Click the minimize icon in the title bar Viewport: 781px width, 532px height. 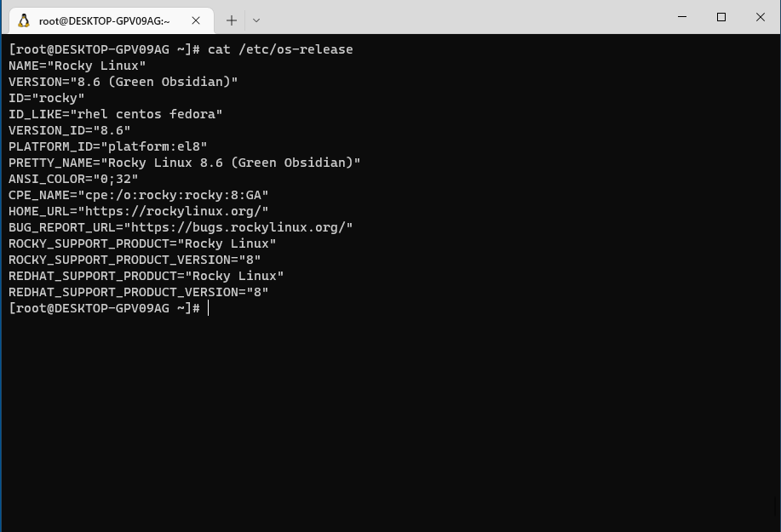(681, 17)
